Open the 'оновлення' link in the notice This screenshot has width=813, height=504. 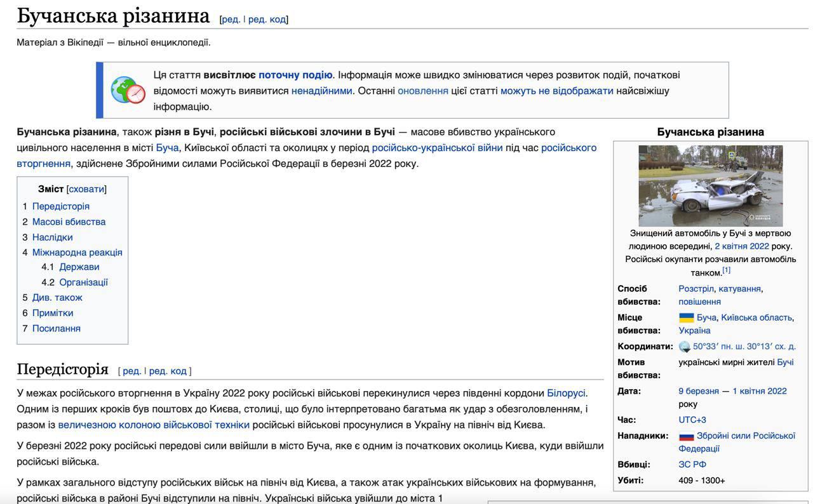[x=423, y=91]
